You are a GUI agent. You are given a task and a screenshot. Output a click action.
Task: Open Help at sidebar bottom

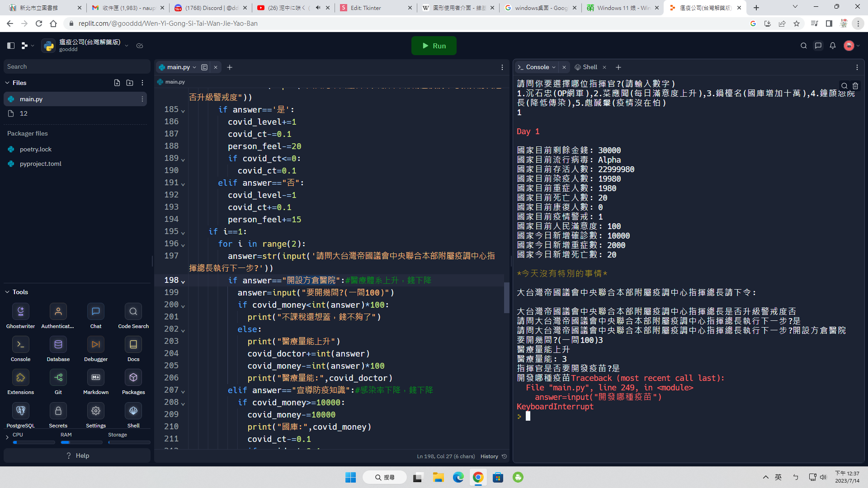coord(77,455)
